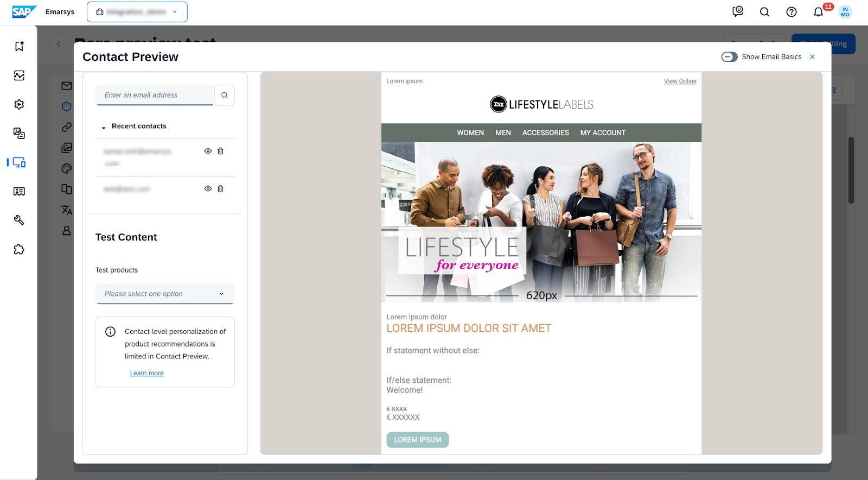Image resolution: width=868 pixels, height=480 pixels.
Task: Open Test products dropdown
Action: click(x=165, y=294)
